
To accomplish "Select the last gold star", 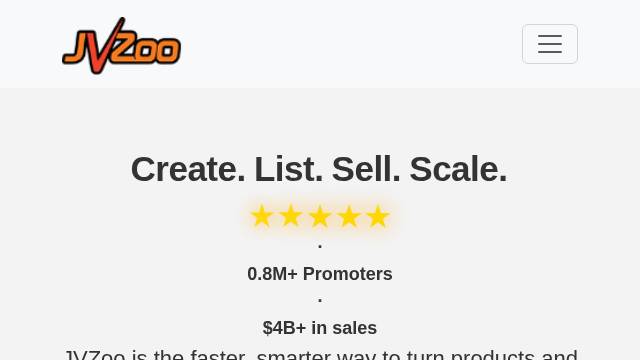I will tap(378, 216).
